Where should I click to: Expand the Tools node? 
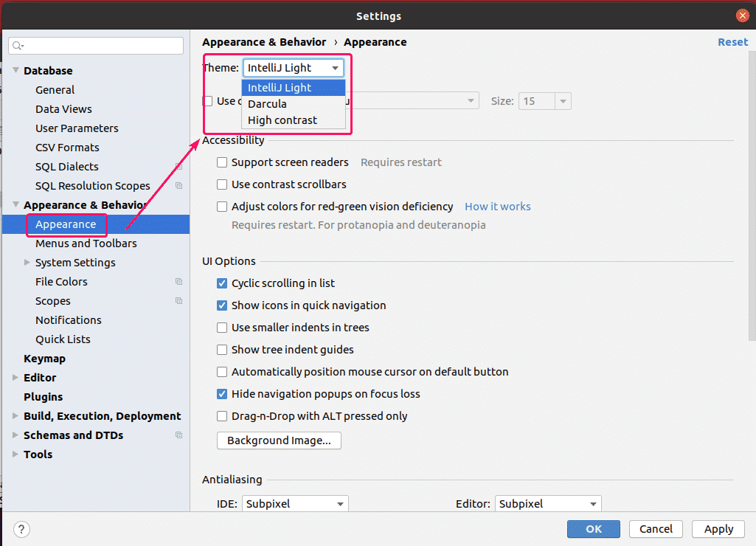(x=15, y=455)
